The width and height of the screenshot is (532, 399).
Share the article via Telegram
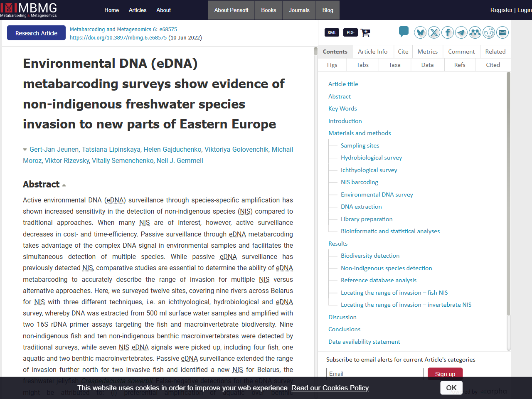(461, 32)
